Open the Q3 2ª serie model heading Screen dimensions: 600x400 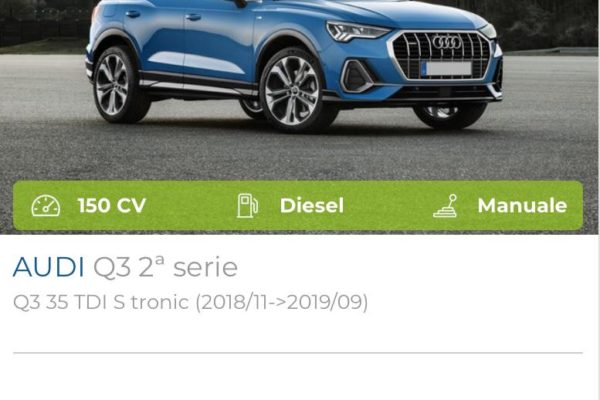point(165,266)
